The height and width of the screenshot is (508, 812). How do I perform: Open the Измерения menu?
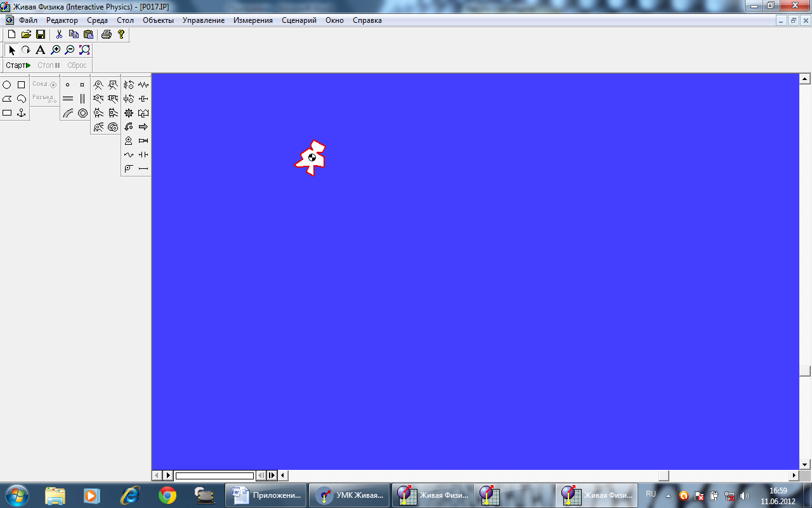(253, 20)
